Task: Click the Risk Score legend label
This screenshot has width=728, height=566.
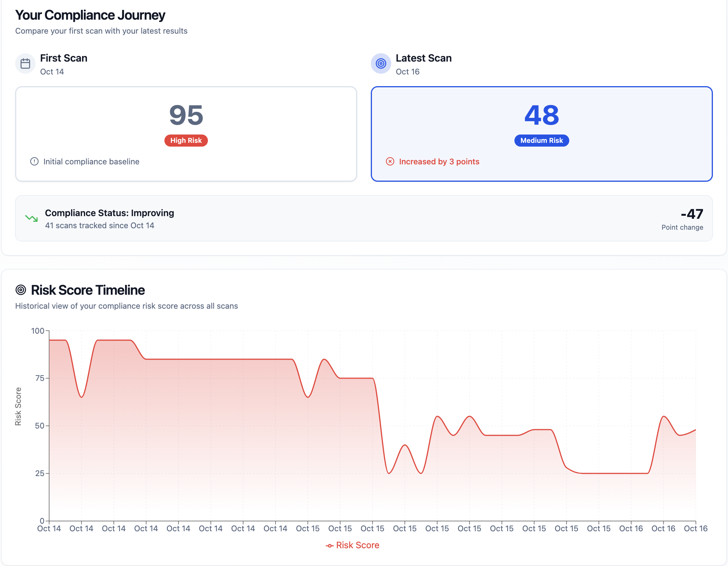Action: click(x=358, y=545)
